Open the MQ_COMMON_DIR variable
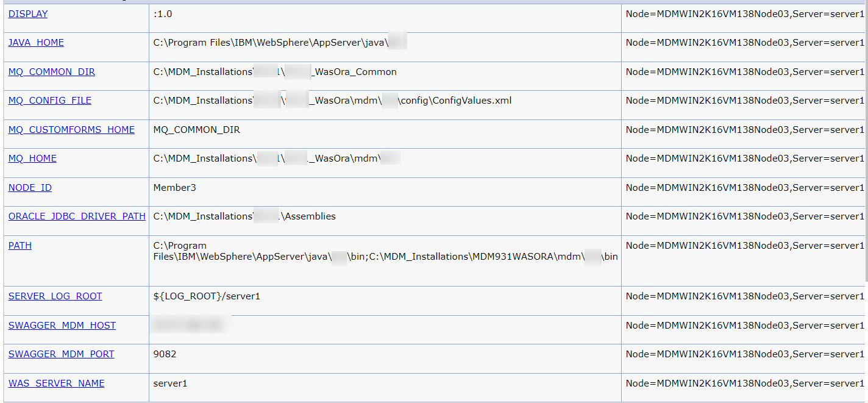Screen dimensions: 868x403 52,72
